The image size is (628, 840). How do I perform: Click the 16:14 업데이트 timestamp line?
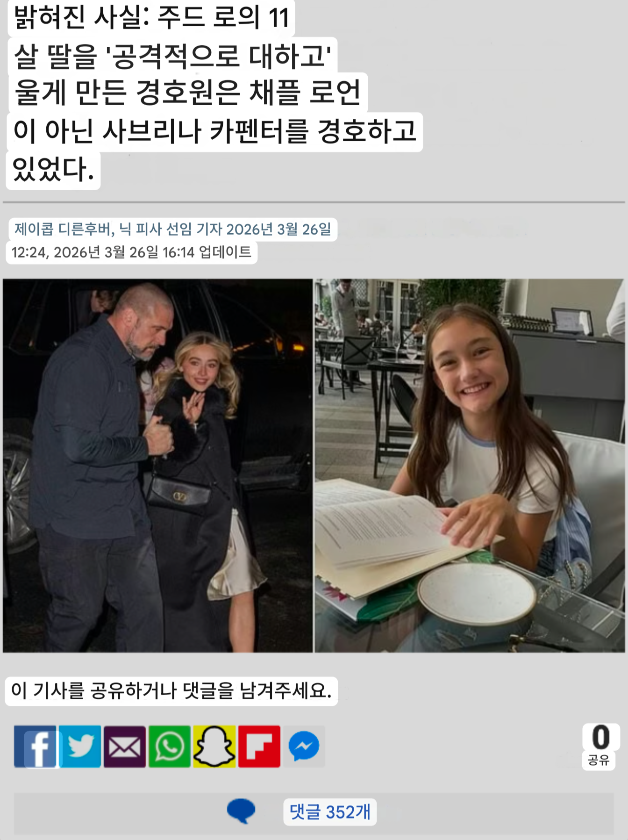tap(131, 252)
